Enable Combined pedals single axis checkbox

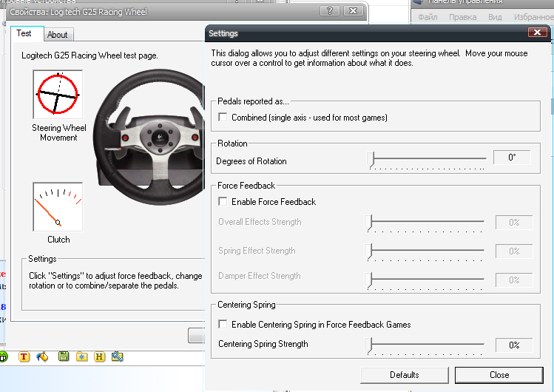[223, 117]
